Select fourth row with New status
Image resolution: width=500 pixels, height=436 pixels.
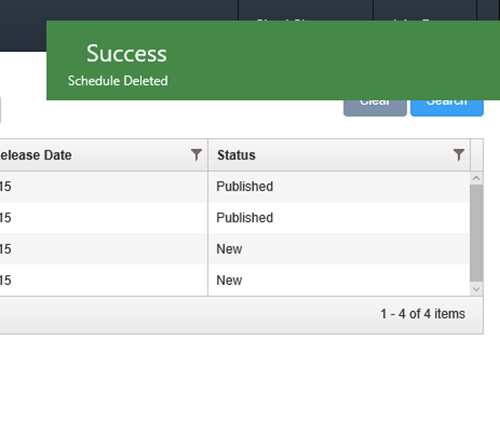235,280
